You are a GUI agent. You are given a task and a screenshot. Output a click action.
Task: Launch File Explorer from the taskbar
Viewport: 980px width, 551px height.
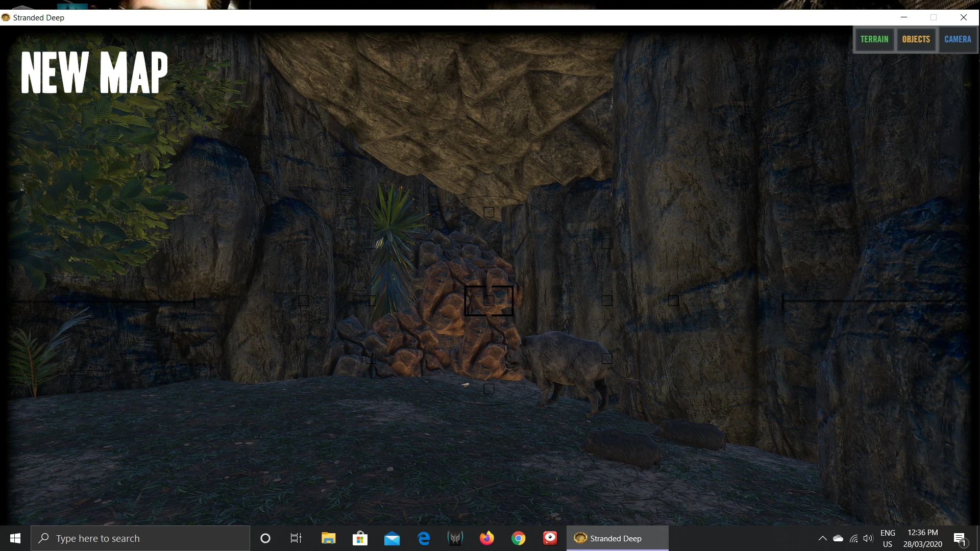pyautogui.click(x=328, y=538)
